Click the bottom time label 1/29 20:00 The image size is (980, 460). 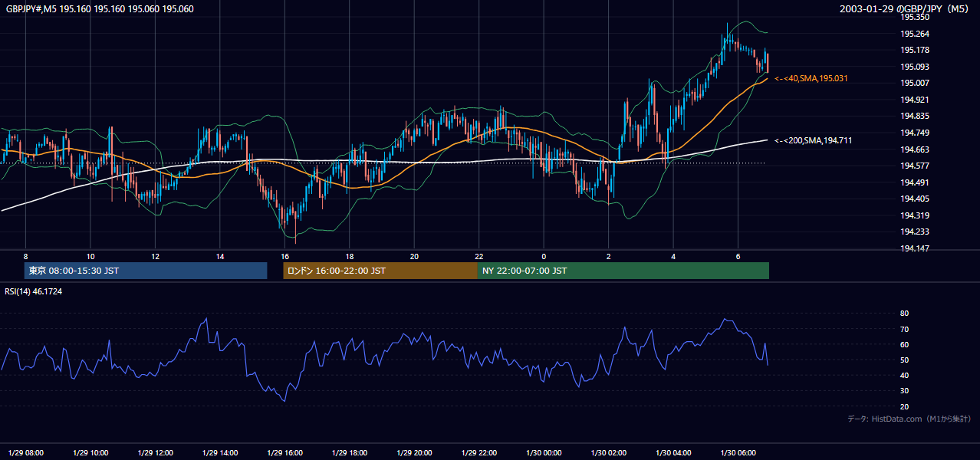pos(415,452)
